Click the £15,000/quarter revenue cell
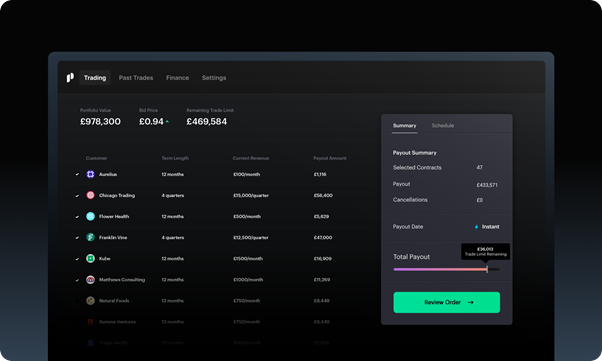The width and height of the screenshot is (602, 361). (x=251, y=195)
